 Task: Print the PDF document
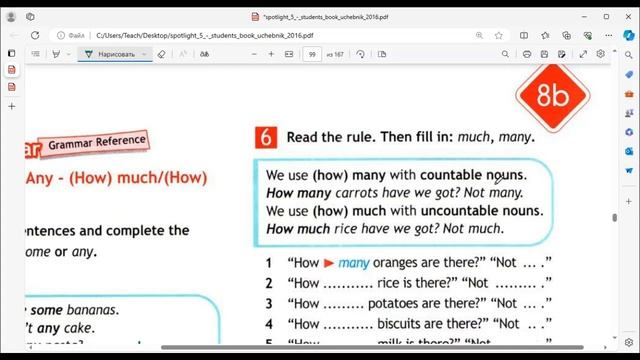click(x=527, y=54)
